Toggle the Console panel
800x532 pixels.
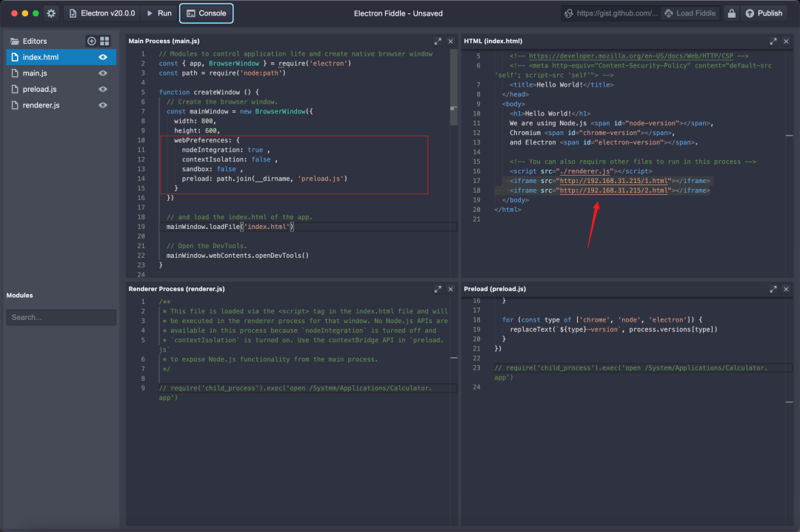(x=206, y=13)
